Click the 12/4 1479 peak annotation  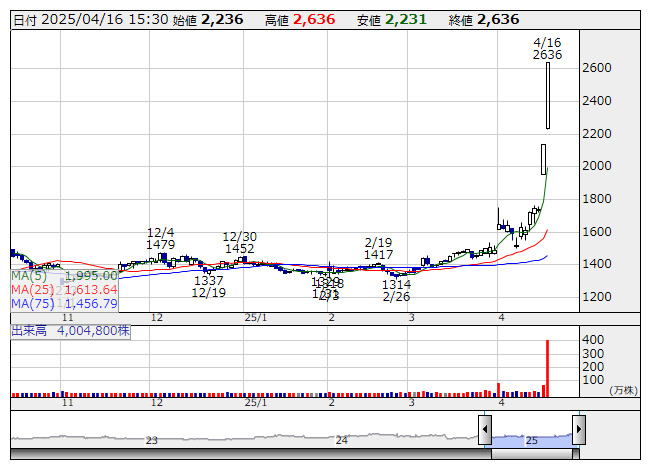pyautogui.click(x=161, y=238)
